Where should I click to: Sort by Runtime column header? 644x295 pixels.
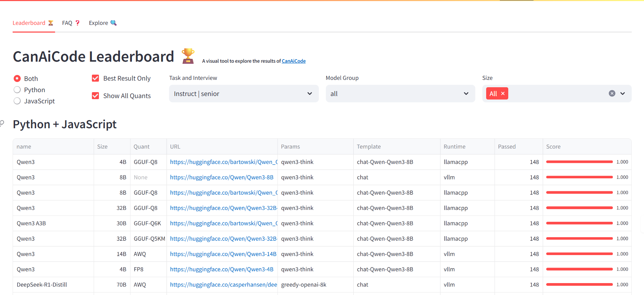[x=467, y=146]
